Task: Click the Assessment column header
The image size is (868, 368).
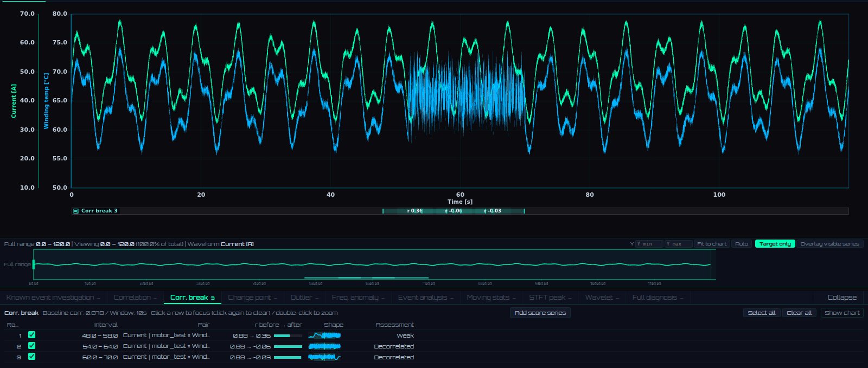Action: [394, 325]
